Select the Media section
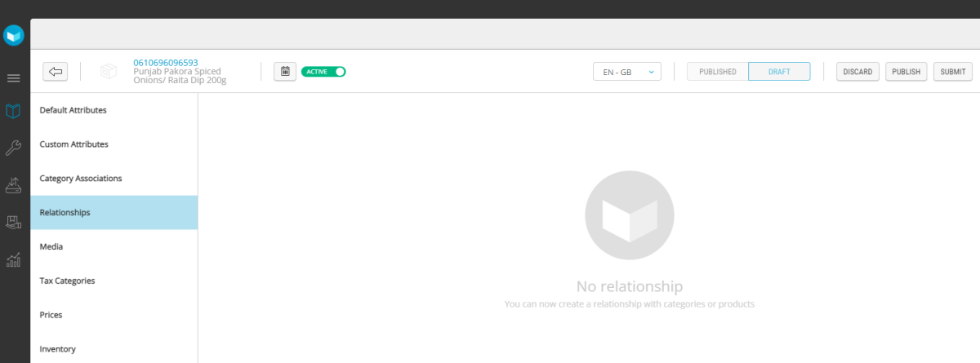 51,246
